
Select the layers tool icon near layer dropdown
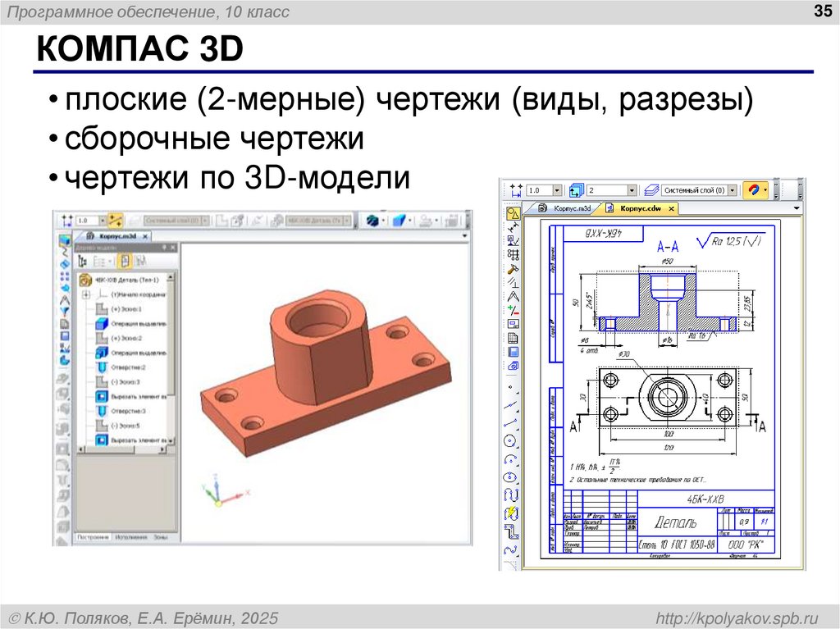click(653, 189)
